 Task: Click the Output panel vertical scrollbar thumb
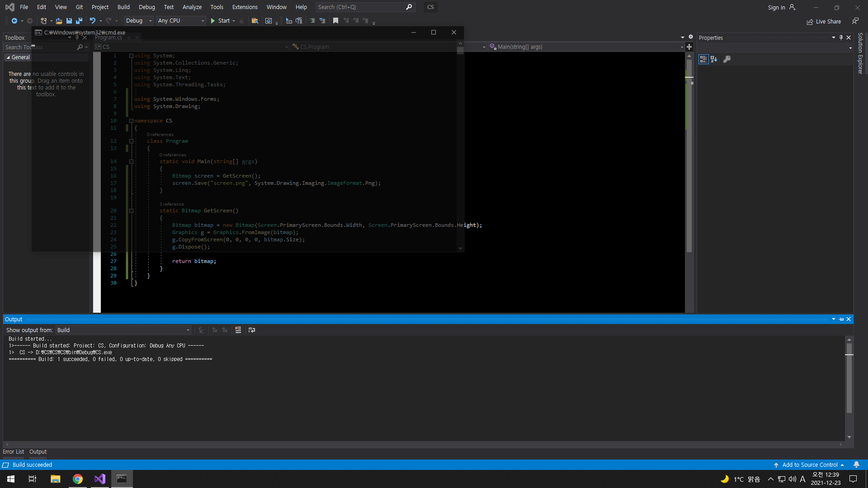(x=849, y=377)
